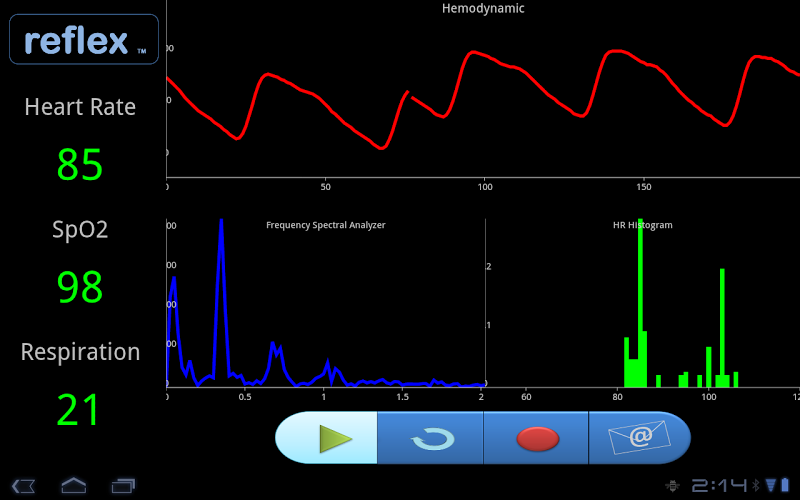Start playback with the green play button

327,438
